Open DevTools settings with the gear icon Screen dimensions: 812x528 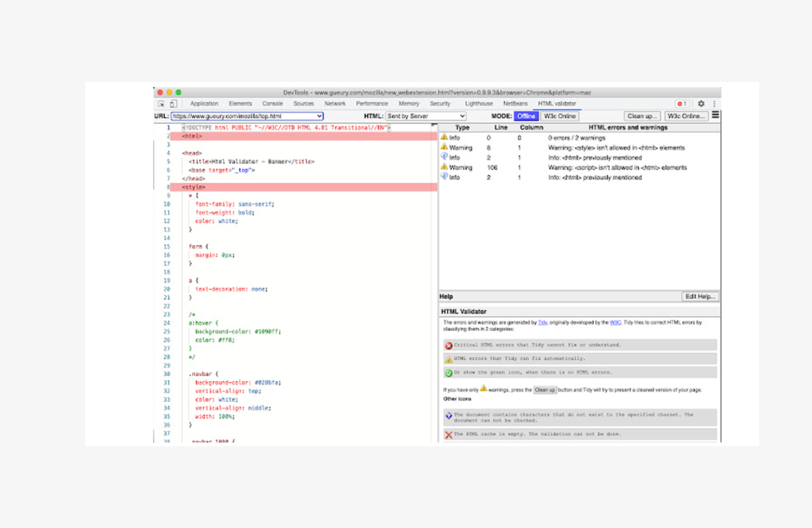701,104
